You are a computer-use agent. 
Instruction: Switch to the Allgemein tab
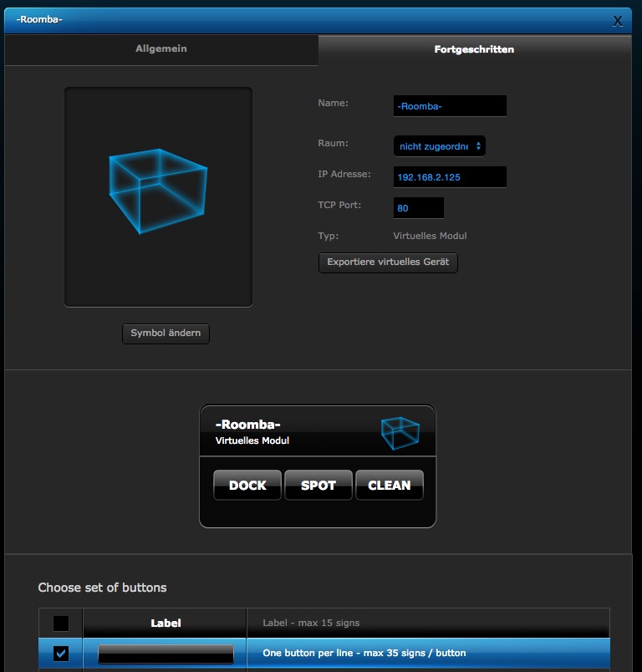(x=161, y=49)
